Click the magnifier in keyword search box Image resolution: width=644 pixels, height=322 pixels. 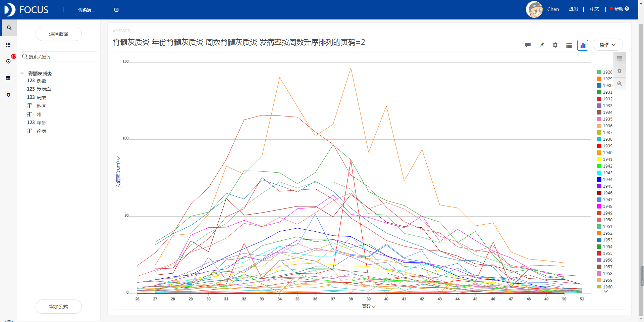25,57
